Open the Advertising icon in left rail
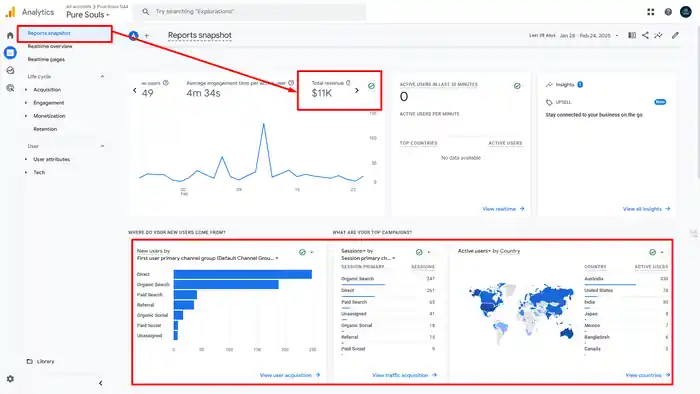700x394 pixels. coord(10,88)
